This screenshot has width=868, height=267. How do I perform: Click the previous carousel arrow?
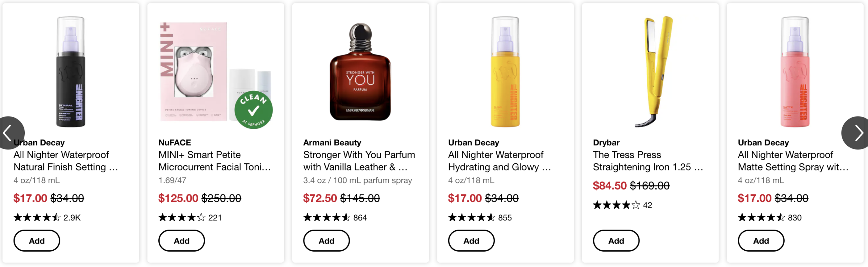pos(9,133)
